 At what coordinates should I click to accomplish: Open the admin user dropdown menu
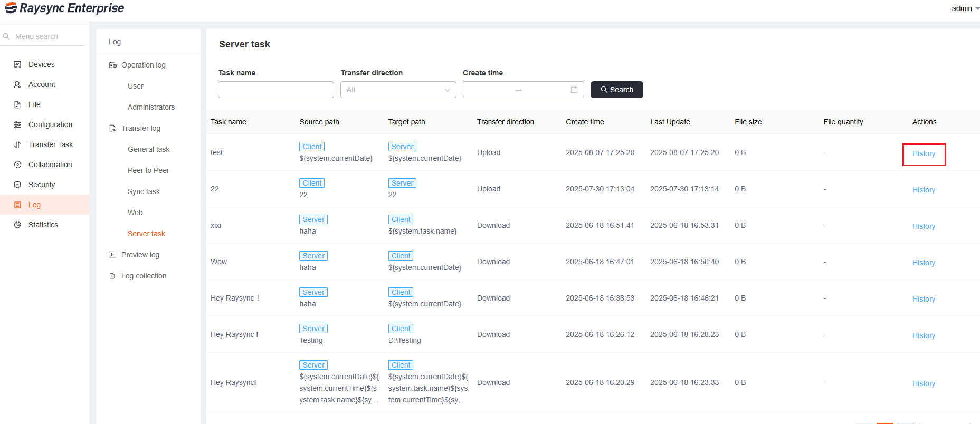(x=965, y=8)
